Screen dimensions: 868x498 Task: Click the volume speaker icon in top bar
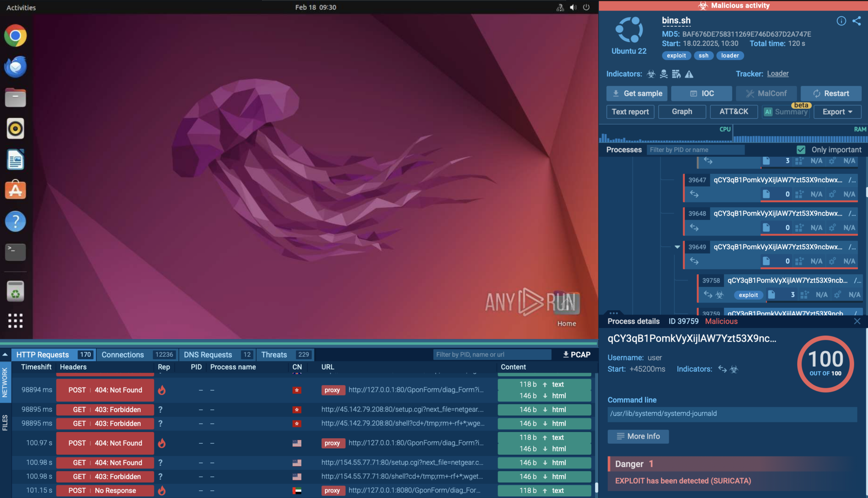point(573,8)
